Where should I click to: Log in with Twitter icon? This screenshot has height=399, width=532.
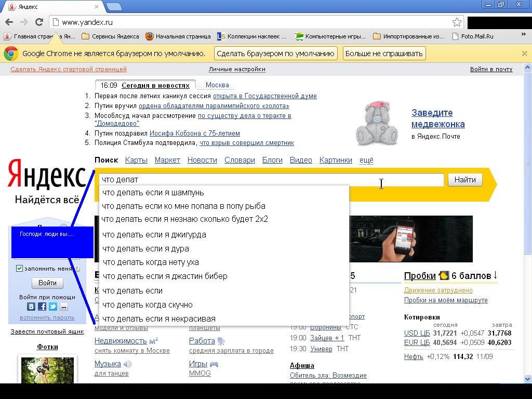(x=52, y=307)
